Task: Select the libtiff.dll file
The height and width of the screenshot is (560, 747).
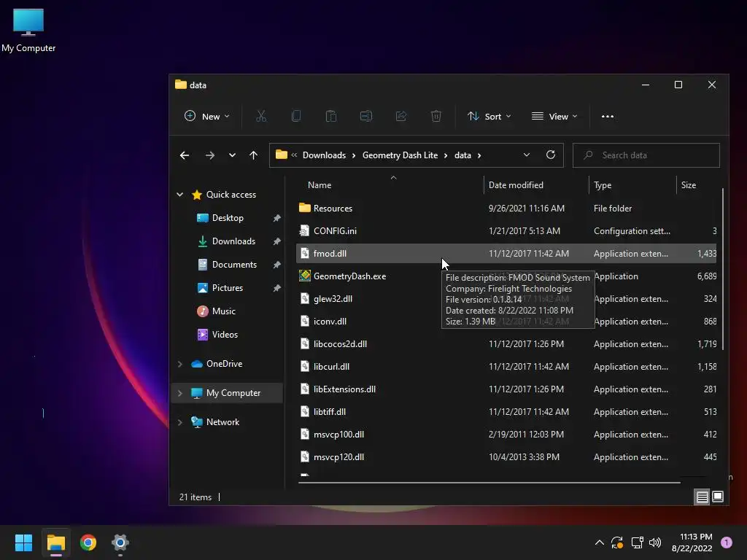Action: click(x=506, y=412)
